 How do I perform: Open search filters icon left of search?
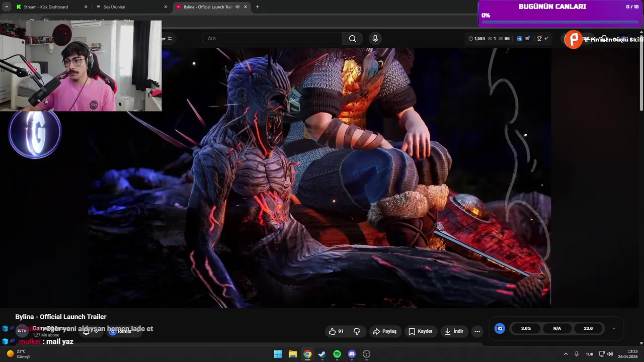click(x=170, y=39)
